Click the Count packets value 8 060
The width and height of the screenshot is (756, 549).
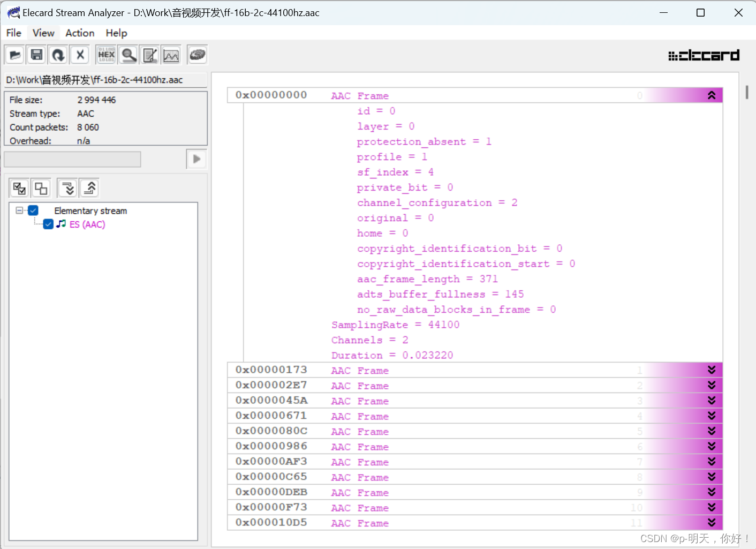(x=88, y=127)
